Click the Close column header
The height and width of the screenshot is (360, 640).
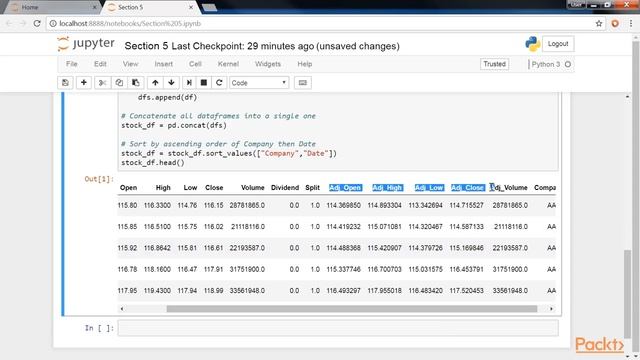(x=214, y=188)
